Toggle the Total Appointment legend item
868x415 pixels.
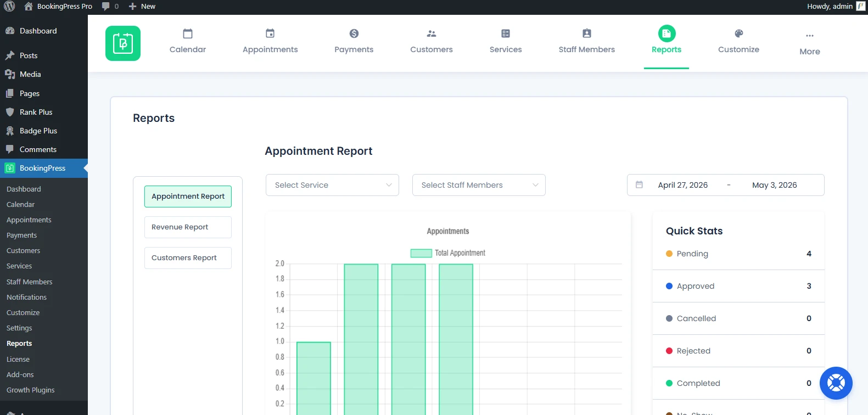tap(448, 253)
